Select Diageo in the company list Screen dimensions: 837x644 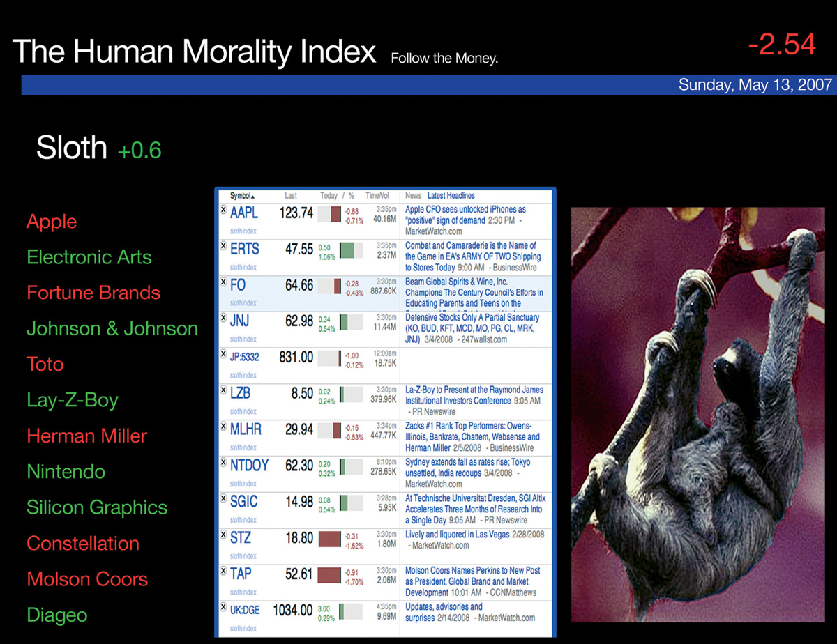pyautogui.click(x=57, y=615)
